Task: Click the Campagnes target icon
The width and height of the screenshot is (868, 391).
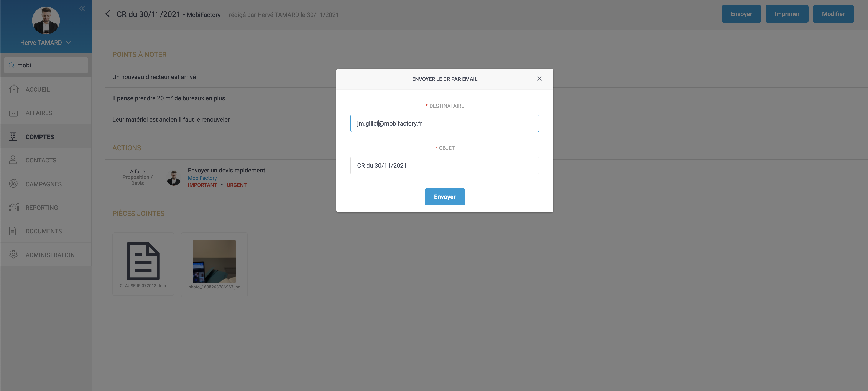Action: [x=13, y=184]
